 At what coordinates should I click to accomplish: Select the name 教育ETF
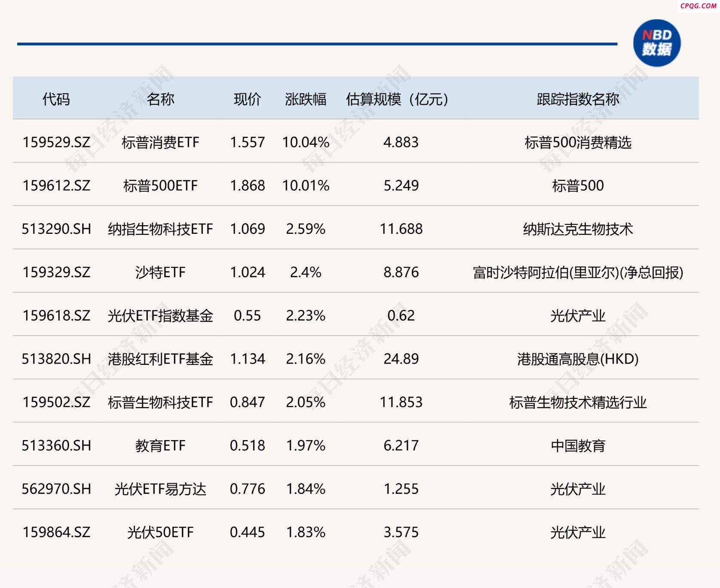[x=160, y=446]
